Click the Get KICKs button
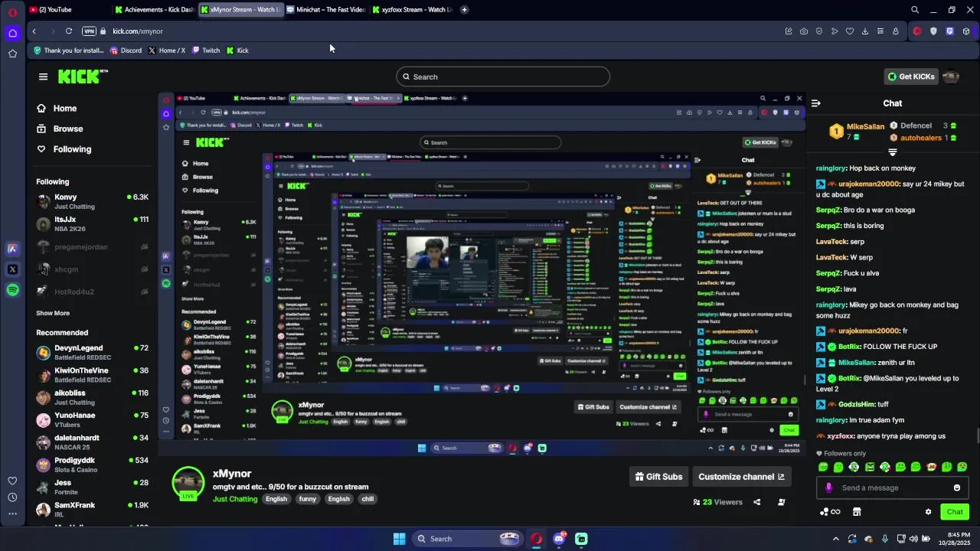 point(910,77)
